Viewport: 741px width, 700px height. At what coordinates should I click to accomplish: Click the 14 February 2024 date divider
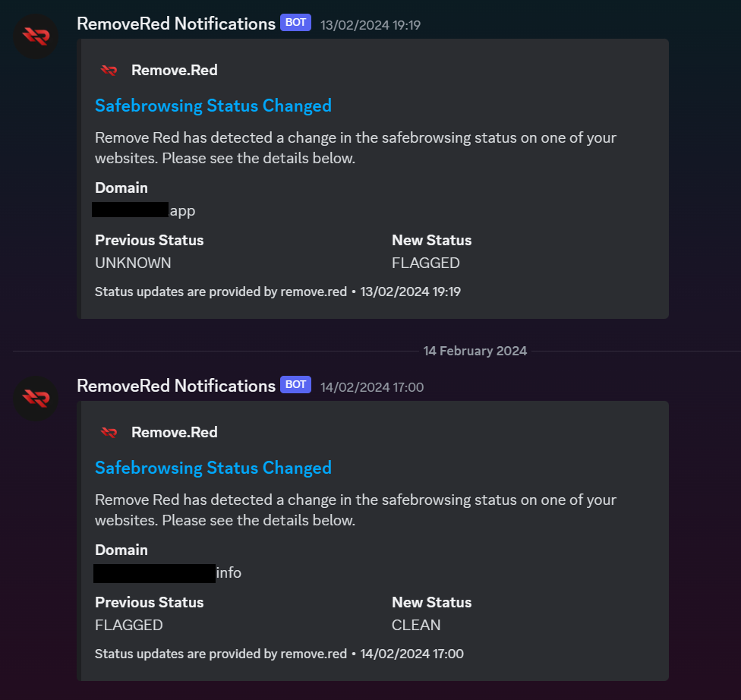(475, 351)
